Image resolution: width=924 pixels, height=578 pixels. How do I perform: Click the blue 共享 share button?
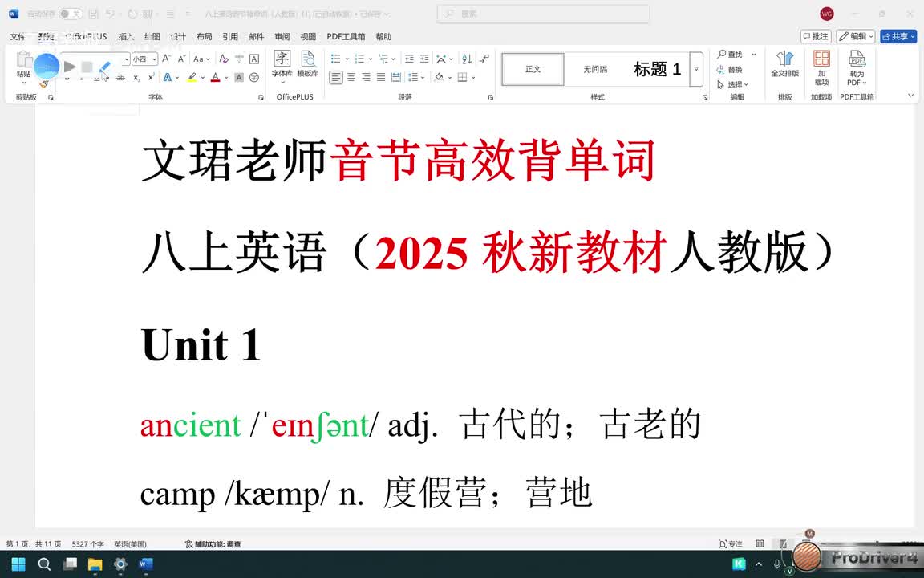pos(898,37)
